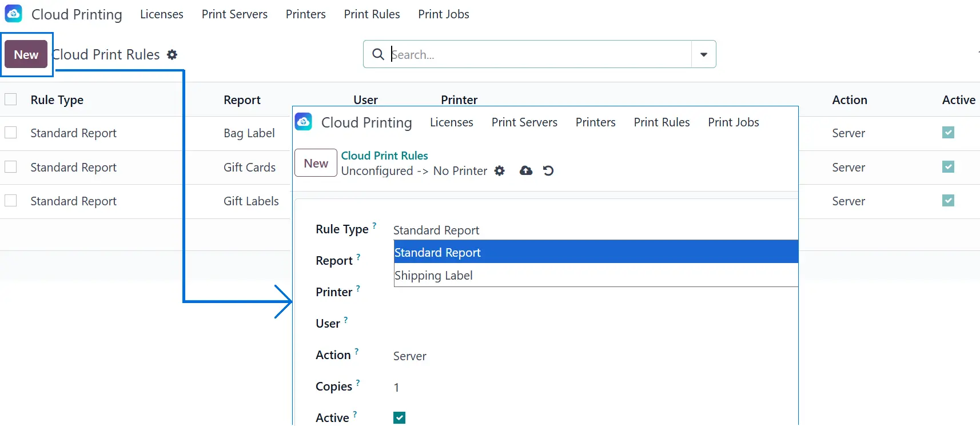This screenshot has width=980, height=426.
Task: Click the purple New button
Action: pyautogui.click(x=26, y=55)
